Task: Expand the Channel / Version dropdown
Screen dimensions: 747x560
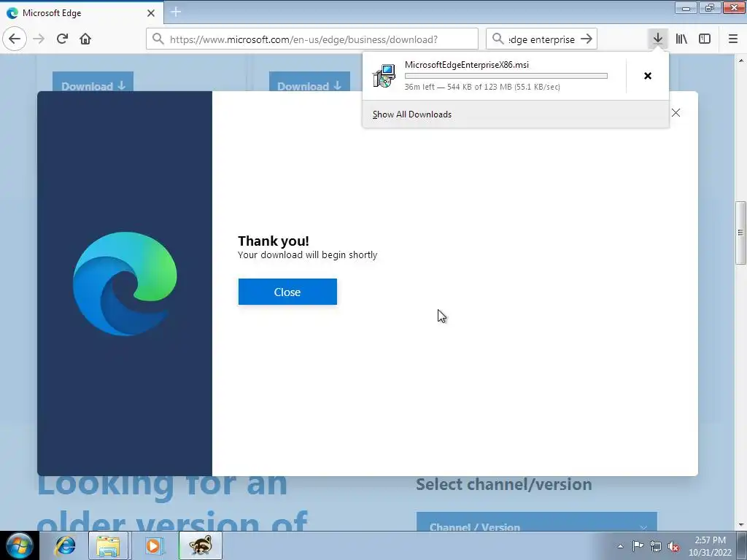Action: [x=537, y=522]
